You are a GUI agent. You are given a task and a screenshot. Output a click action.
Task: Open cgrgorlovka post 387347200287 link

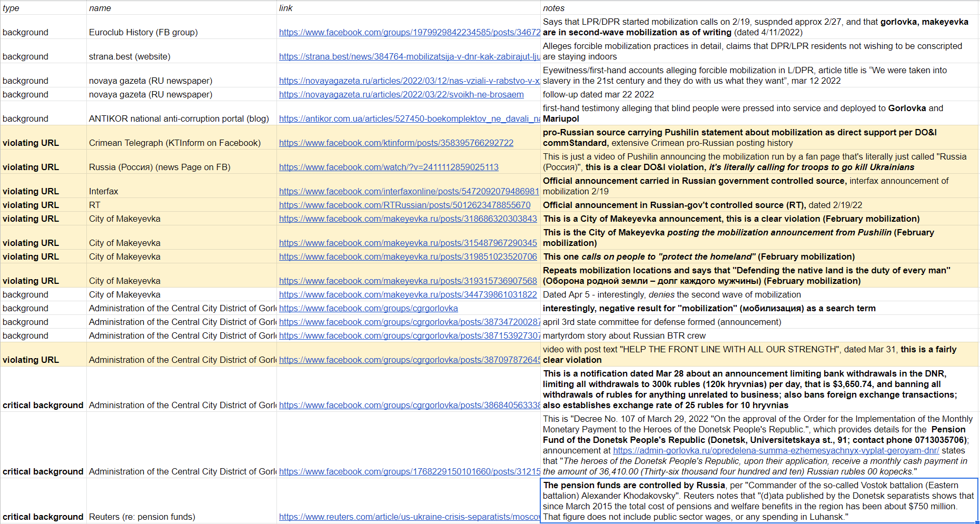(x=409, y=322)
